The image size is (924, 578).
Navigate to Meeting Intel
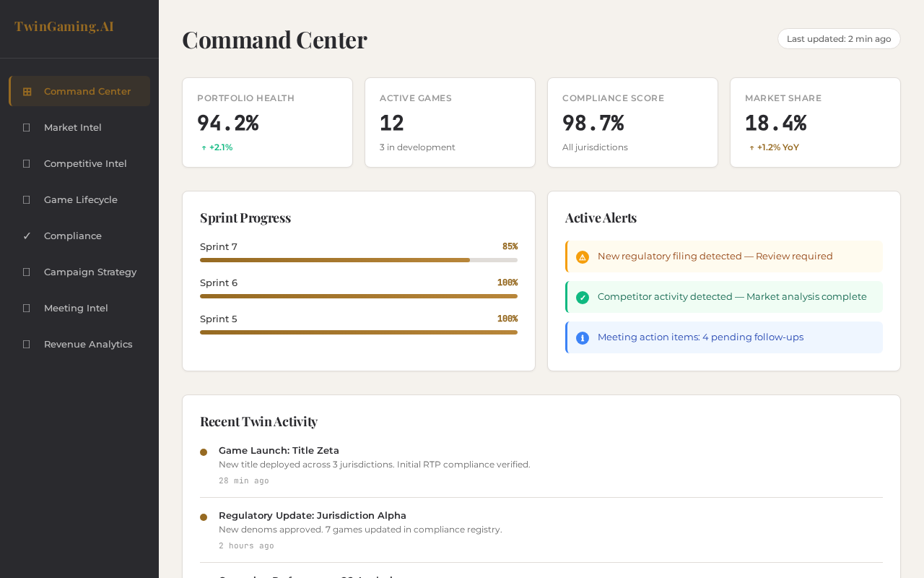click(76, 308)
